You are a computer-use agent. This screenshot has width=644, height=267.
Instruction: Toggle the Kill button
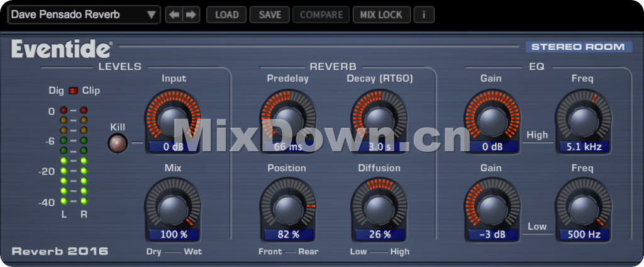[x=117, y=144]
